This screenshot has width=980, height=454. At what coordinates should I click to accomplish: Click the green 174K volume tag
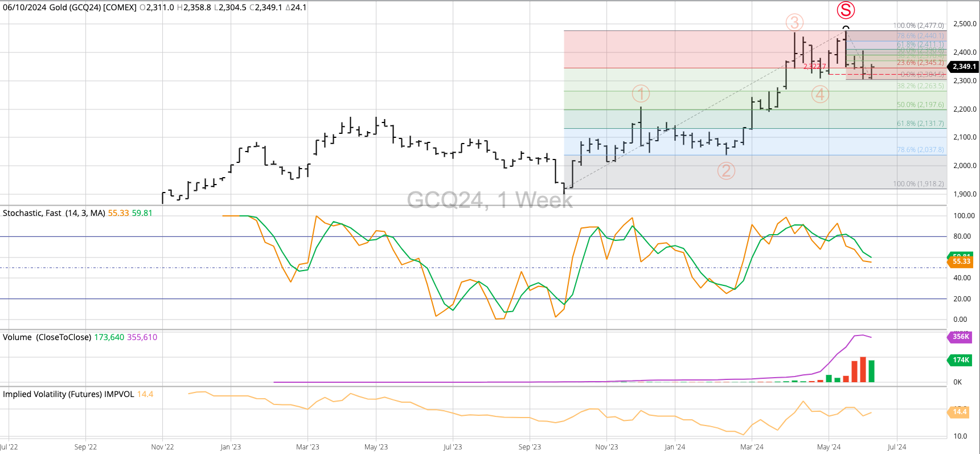pyautogui.click(x=961, y=360)
